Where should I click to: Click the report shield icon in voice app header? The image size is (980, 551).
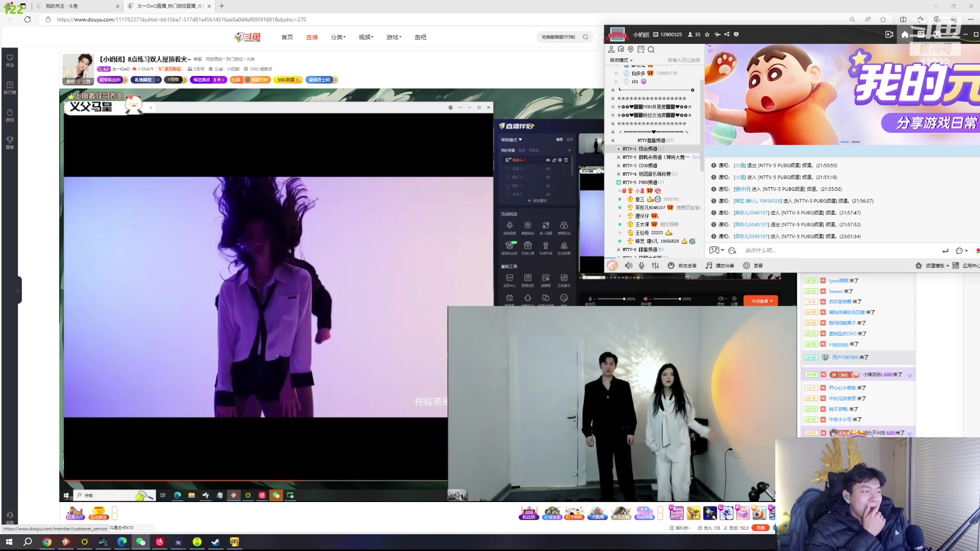pyautogui.click(x=736, y=35)
